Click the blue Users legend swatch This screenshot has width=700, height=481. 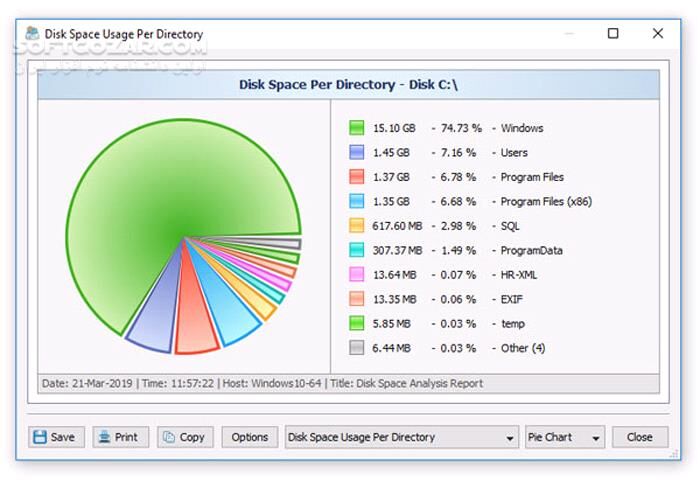pos(357,153)
